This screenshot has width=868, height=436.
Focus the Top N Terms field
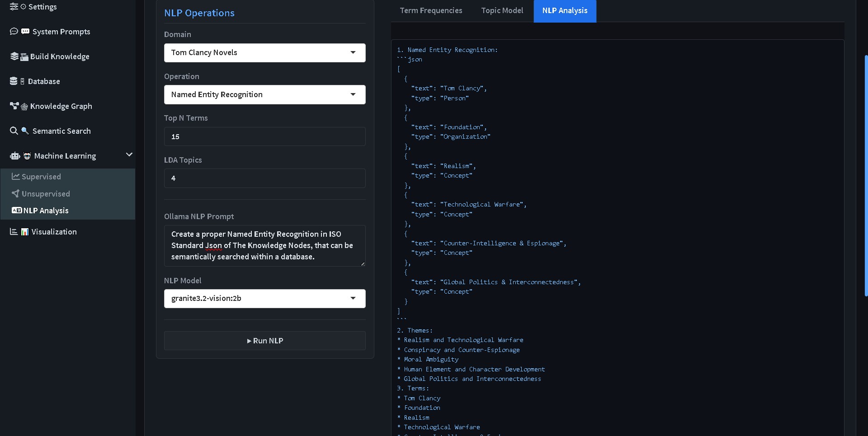coord(265,136)
